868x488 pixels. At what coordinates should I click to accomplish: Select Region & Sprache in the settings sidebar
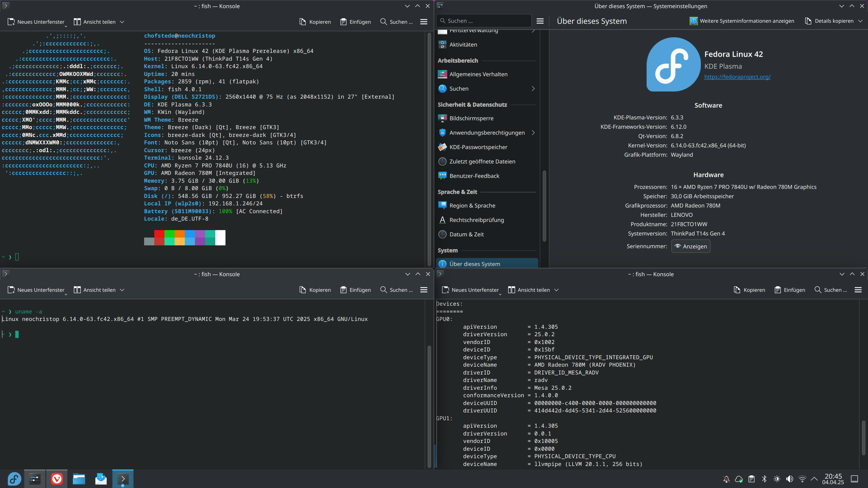472,206
